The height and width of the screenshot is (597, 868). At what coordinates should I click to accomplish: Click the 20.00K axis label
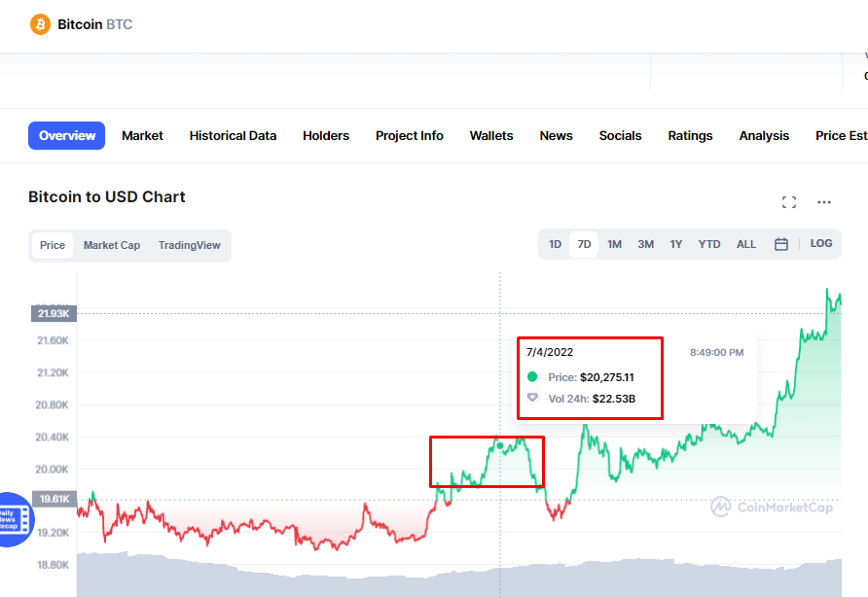(52, 470)
